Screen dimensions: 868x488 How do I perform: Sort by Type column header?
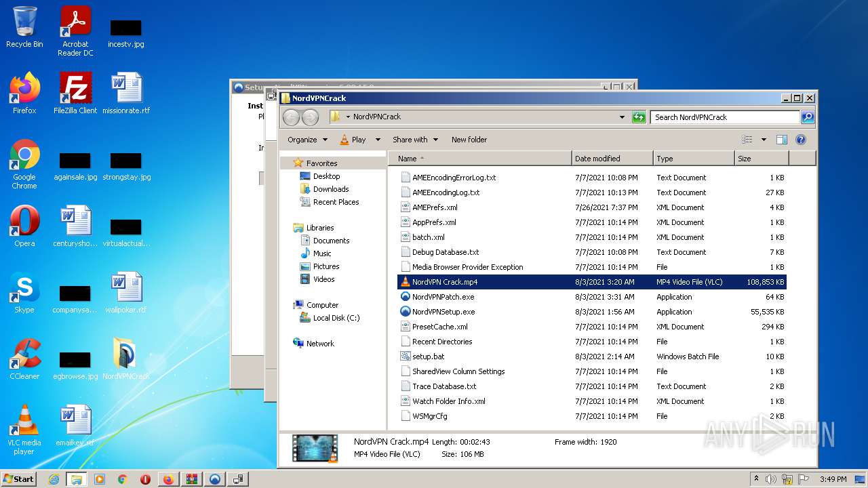(x=694, y=159)
